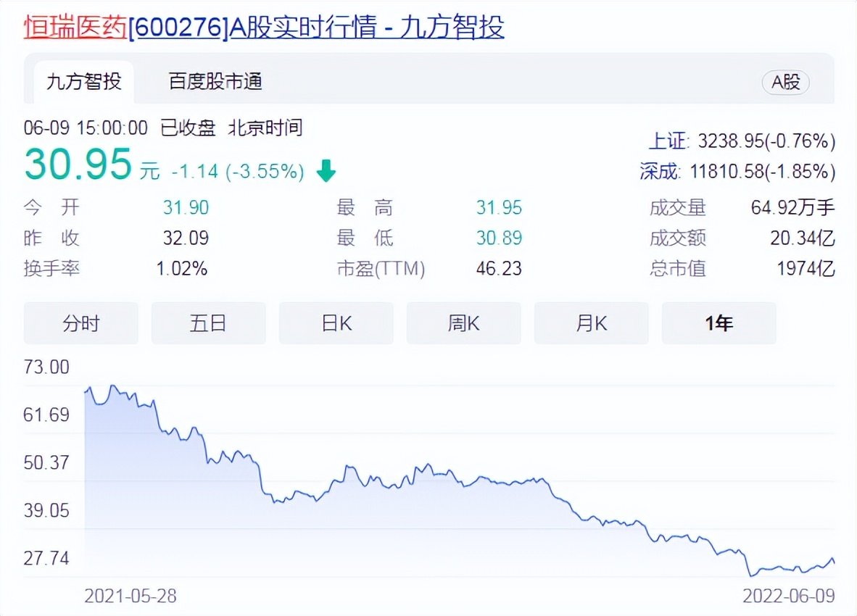Click the 市盈(TTM) value 46.23
This screenshot has width=857, height=616.
point(499,269)
